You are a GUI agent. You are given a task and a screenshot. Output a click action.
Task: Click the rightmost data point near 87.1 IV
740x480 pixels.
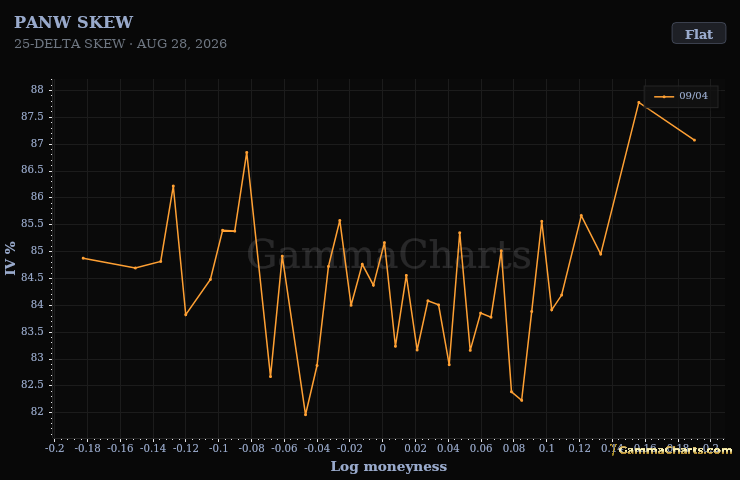tap(694, 140)
